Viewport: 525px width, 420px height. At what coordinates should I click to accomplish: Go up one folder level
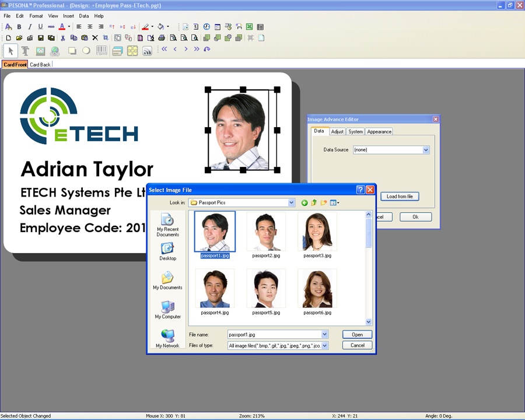[314, 203]
